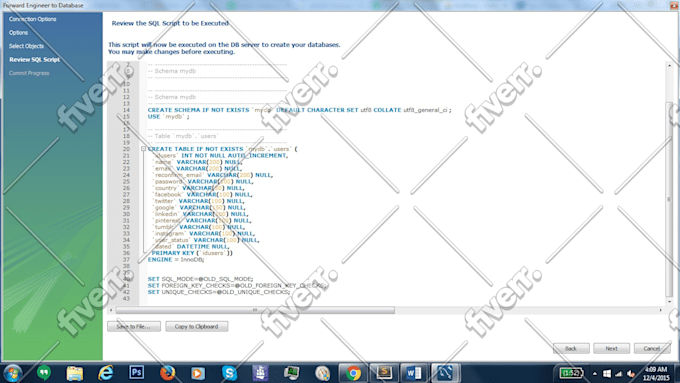Open the purple ship app icon in taskbar

260,373
